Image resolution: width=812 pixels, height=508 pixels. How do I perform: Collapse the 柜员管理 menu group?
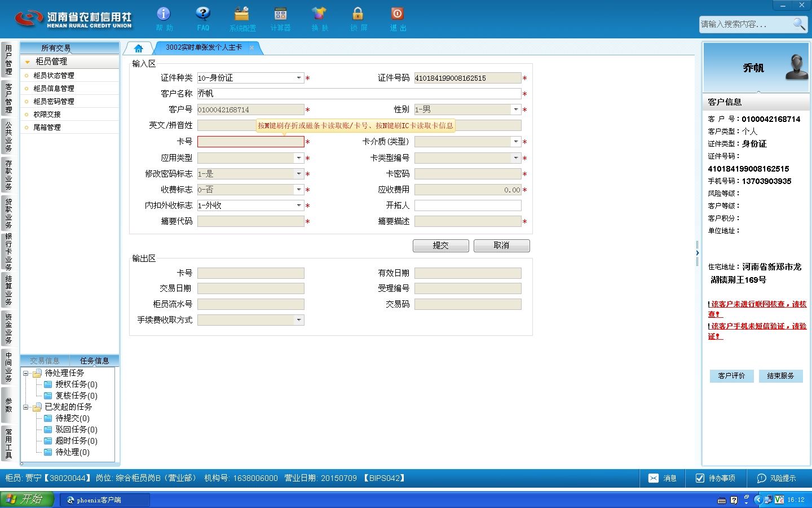coord(27,62)
